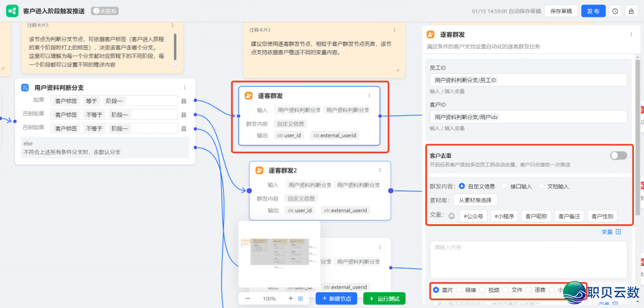This screenshot has height=308, width=644.
Task: Click 保存草稿 button
Action: (x=561, y=11)
